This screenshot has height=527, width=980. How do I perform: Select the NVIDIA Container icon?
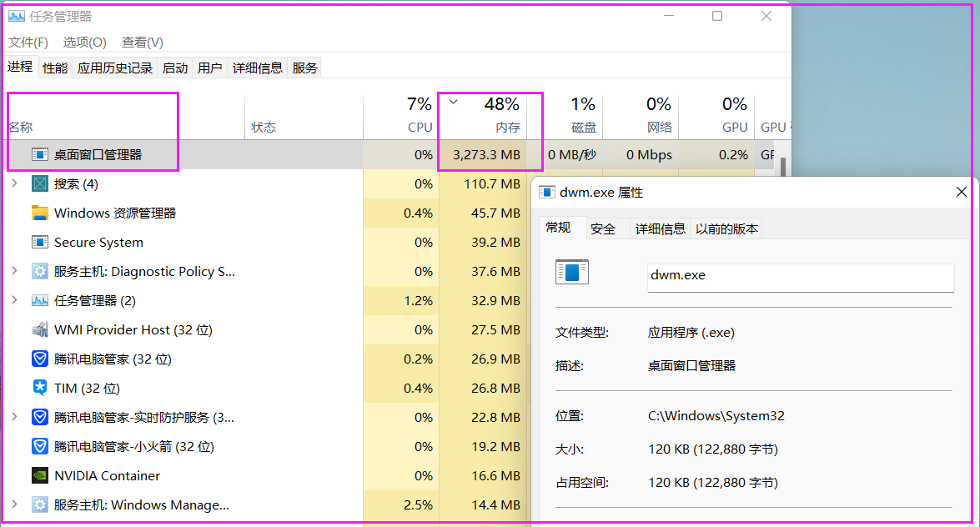coord(39,475)
